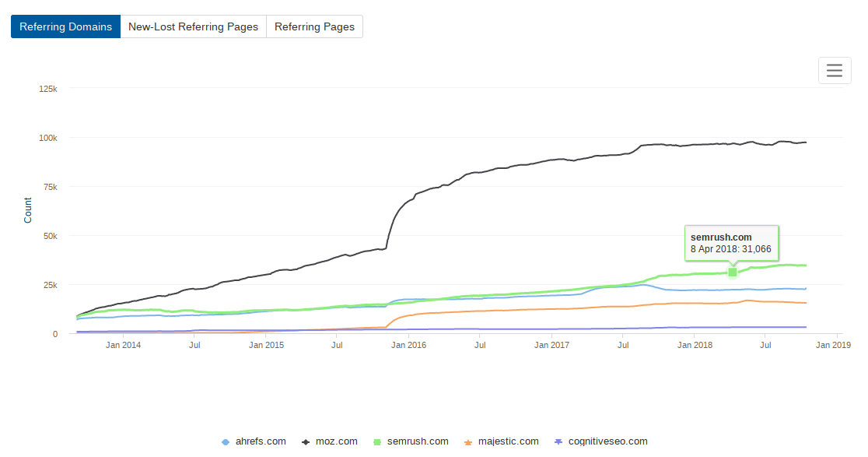Click the 75k y-axis label
This screenshot has height=457, width=868.
[51, 187]
